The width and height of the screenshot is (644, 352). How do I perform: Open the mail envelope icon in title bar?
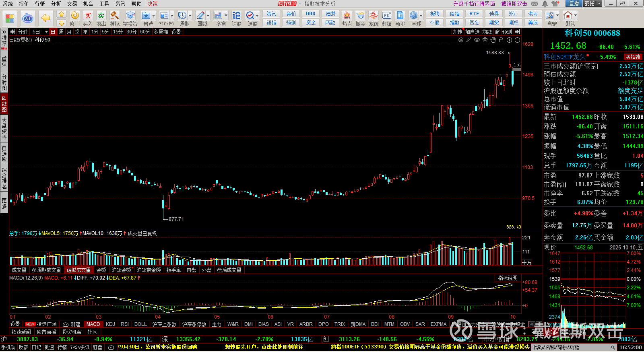pos(535,4)
